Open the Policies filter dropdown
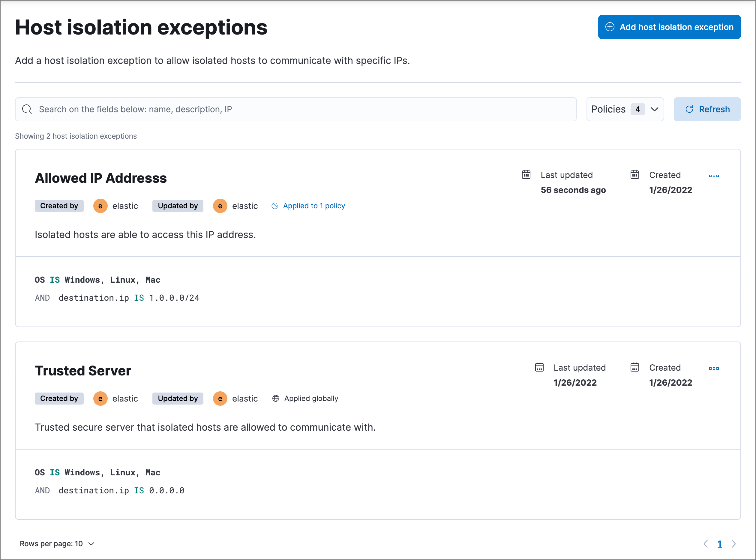This screenshot has height=560, width=756. 625,109
